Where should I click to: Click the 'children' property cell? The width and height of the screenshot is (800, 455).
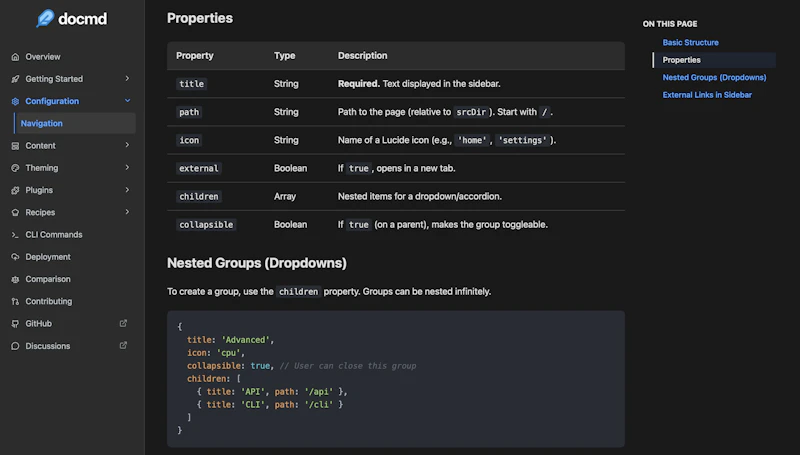tap(198, 196)
